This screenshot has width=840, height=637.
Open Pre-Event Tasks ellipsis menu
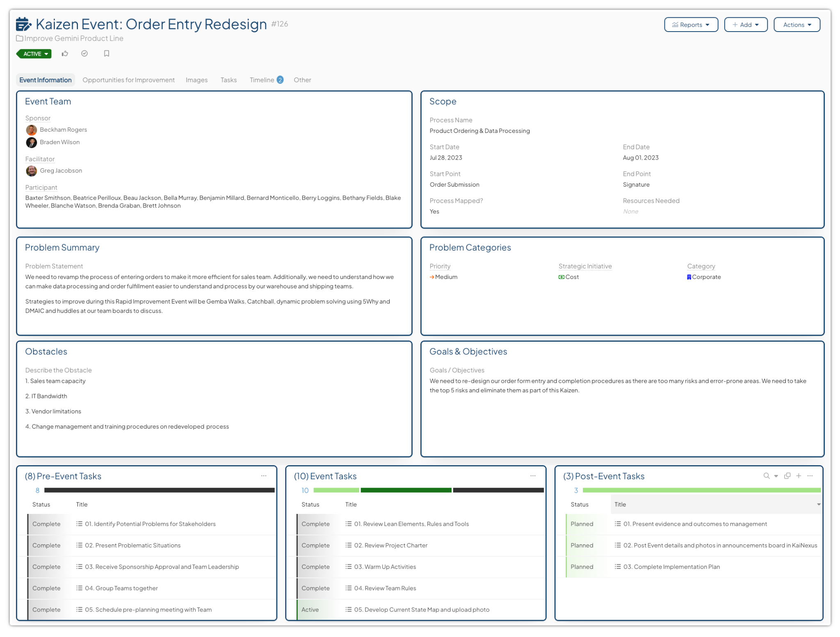pos(264,476)
